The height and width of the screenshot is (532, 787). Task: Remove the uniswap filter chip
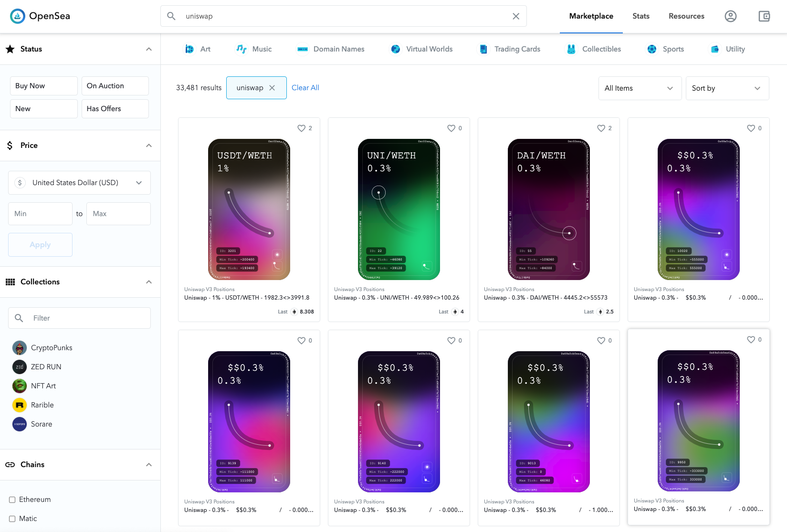[272, 88]
